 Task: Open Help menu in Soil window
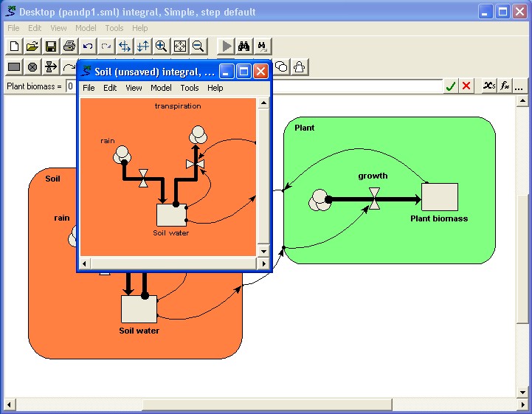pos(215,88)
